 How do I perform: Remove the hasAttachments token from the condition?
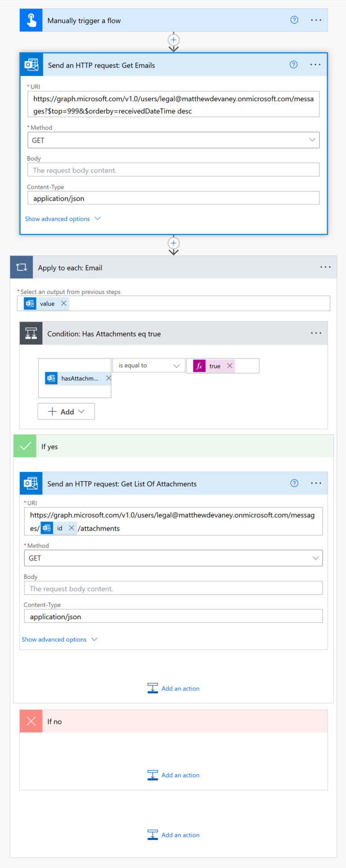coord(108,378)
